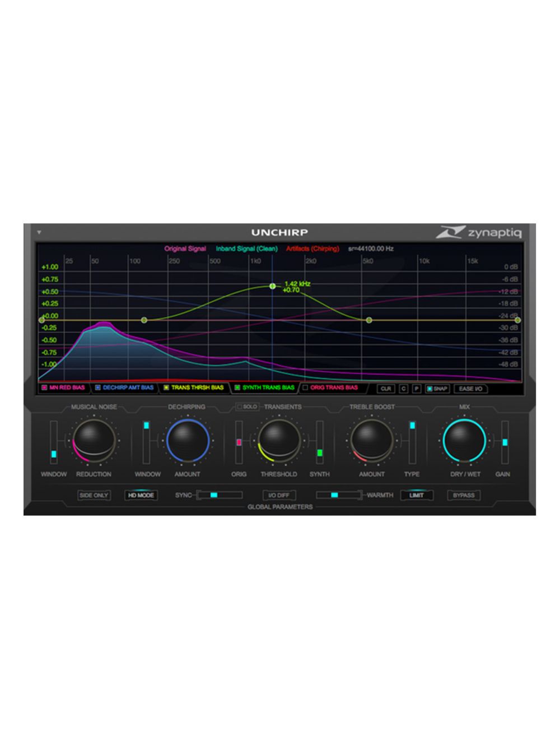Click the Musical Noise REDUCTION knob
This screenshot has width=560, height=739.
pos(94,441)
